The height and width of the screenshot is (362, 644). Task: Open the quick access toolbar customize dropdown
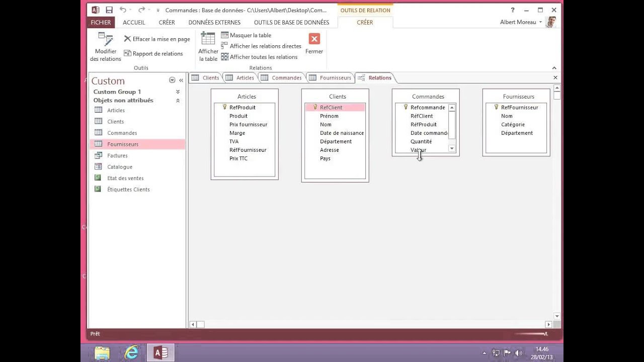coord(158,10)
